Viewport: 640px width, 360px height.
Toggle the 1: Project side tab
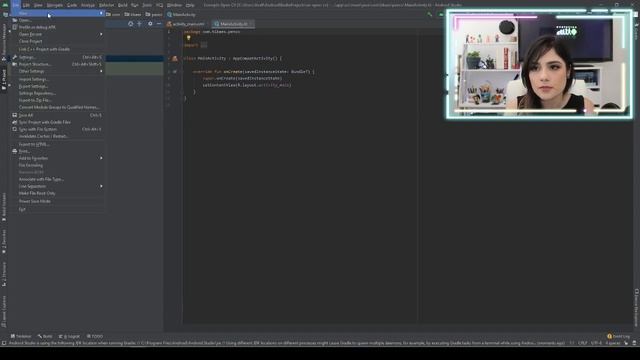click(x=4, y=79)
